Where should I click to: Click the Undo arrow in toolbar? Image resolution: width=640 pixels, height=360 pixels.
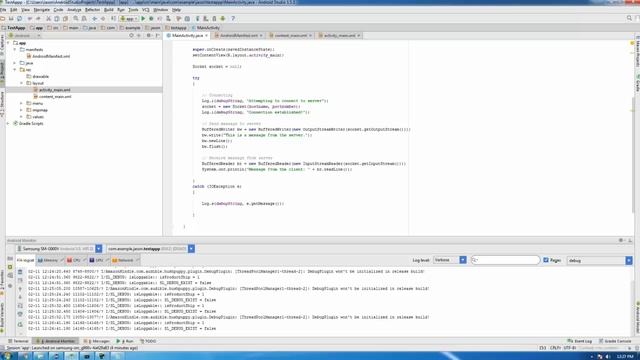[x=30, y=18]
